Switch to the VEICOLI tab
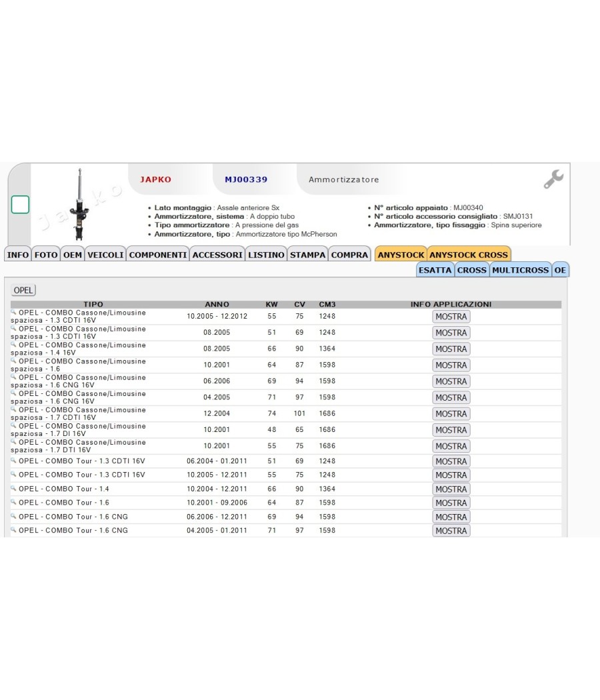The height and width of the screenshot is (700, 600). (x=105, y=255)
